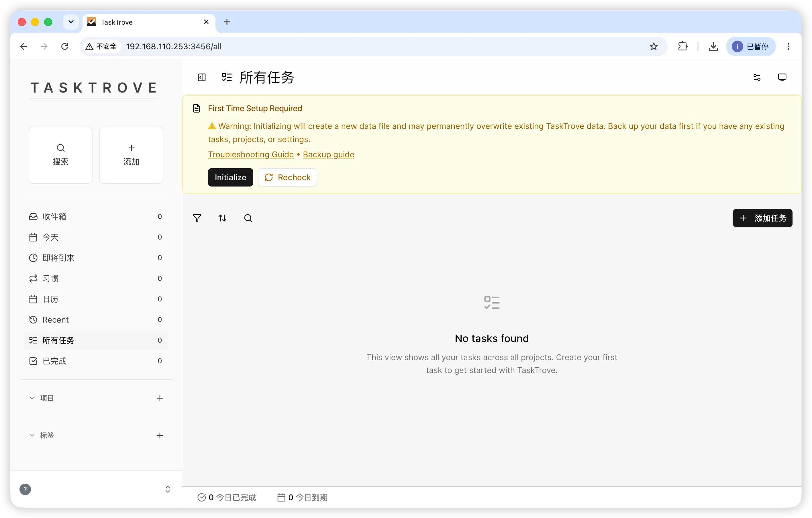Click the monitor theme icon in header
The width and height of the screenshot is (812, 518).
pyautogui.click(x=782, y=78)
